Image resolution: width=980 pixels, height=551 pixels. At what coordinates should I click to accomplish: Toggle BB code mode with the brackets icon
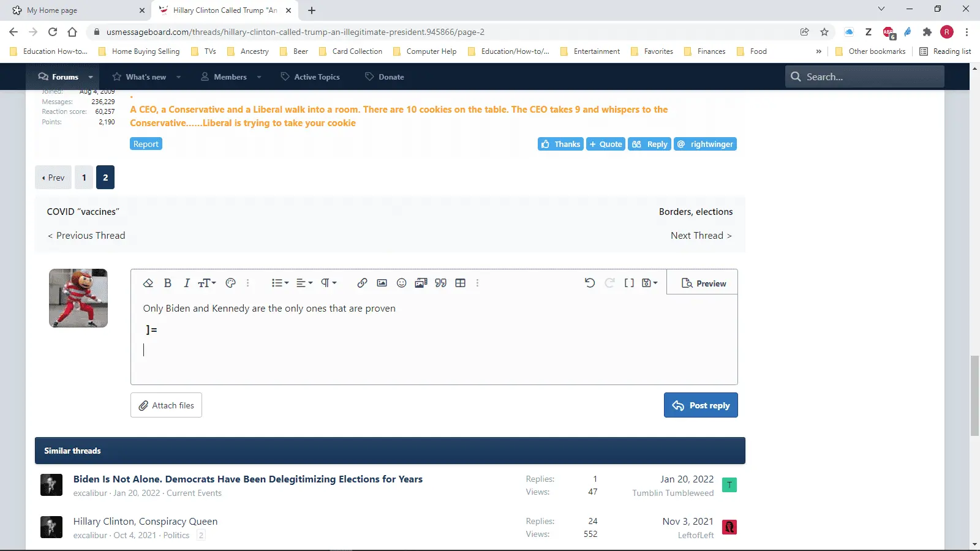pos(629,283)
